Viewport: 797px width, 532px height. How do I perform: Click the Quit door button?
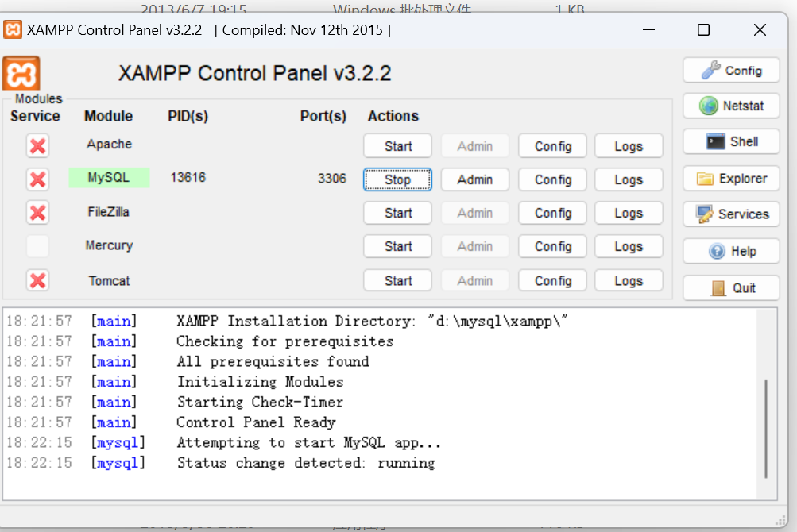(x=731, y=288)
